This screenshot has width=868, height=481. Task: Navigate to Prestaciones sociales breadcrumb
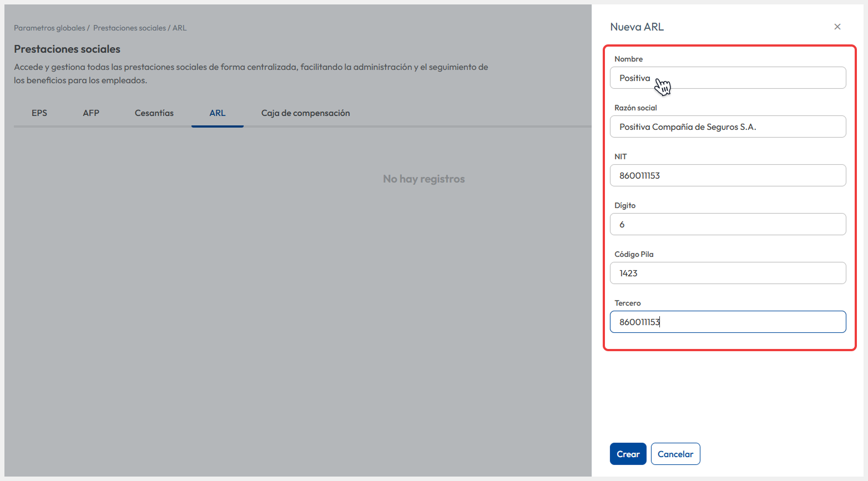coord(129,28)
